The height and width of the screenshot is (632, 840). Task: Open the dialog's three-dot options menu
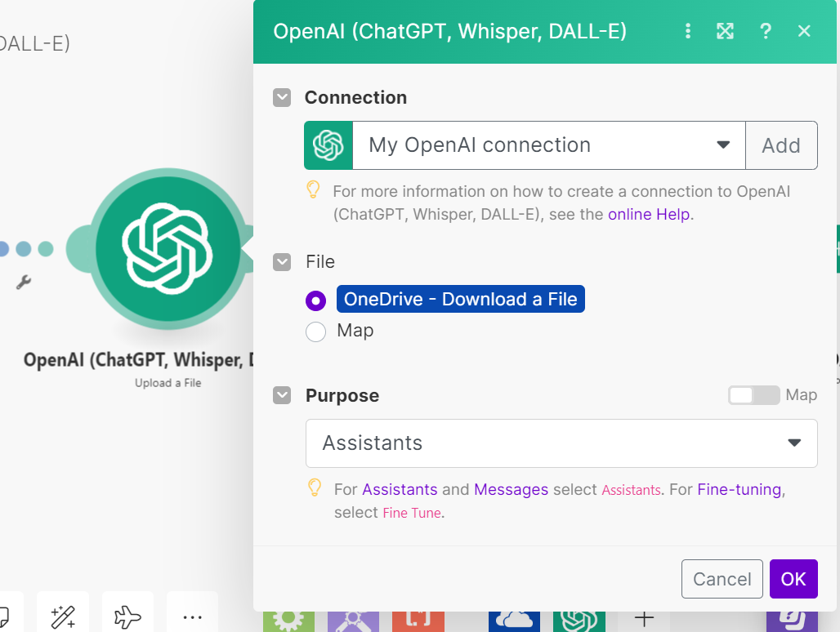click(688, 31)
